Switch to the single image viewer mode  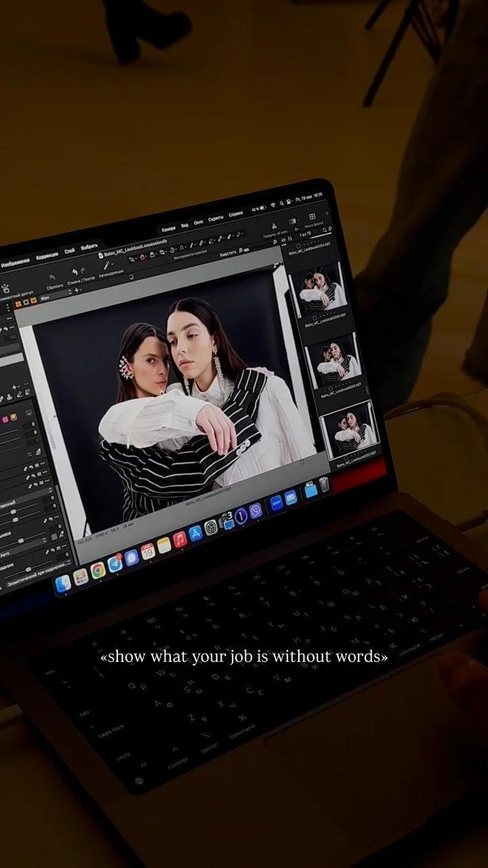[25, 302]
